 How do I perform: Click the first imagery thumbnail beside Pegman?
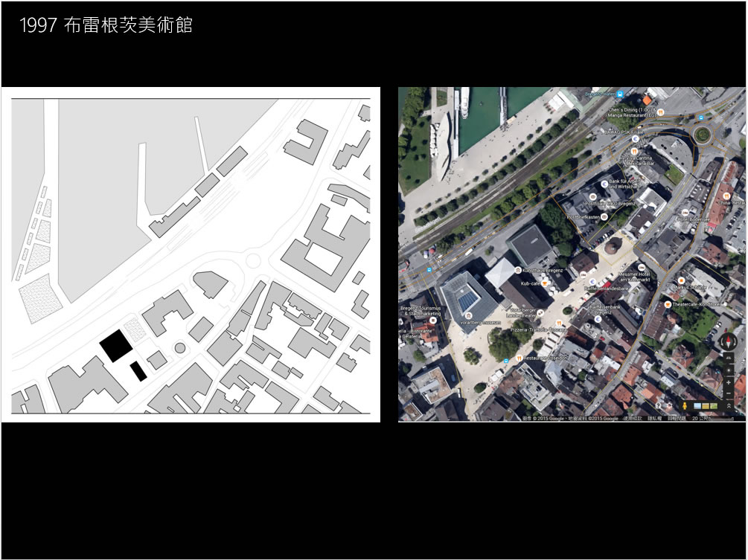697,406
